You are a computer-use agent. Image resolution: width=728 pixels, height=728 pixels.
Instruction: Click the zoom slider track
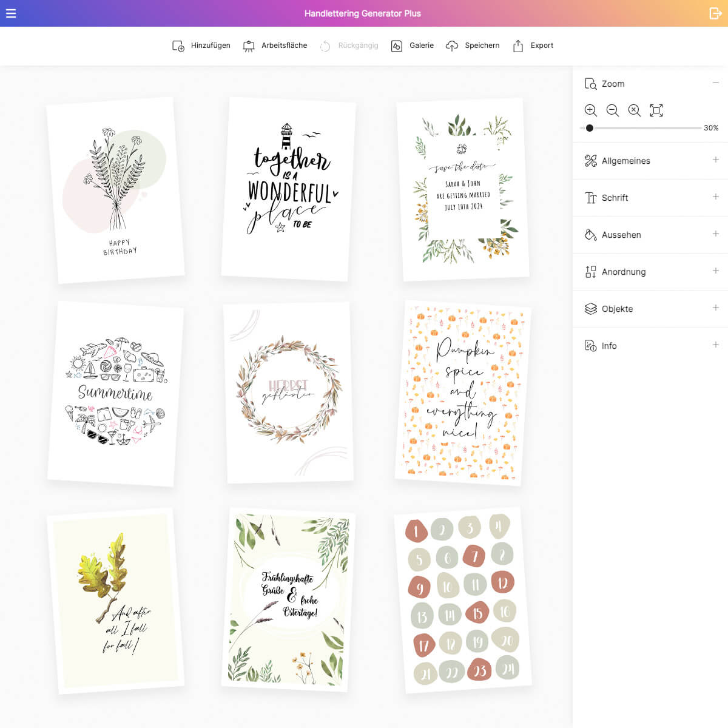point(641,128)
